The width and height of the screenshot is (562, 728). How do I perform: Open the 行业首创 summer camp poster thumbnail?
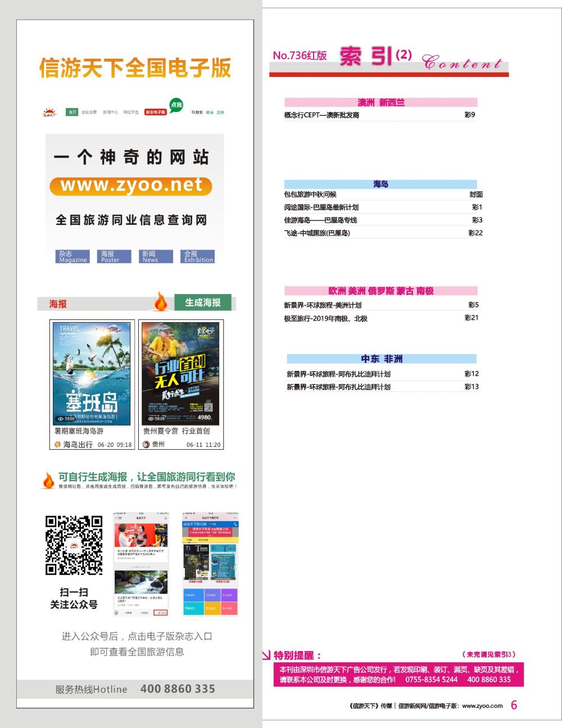(180, 373)
